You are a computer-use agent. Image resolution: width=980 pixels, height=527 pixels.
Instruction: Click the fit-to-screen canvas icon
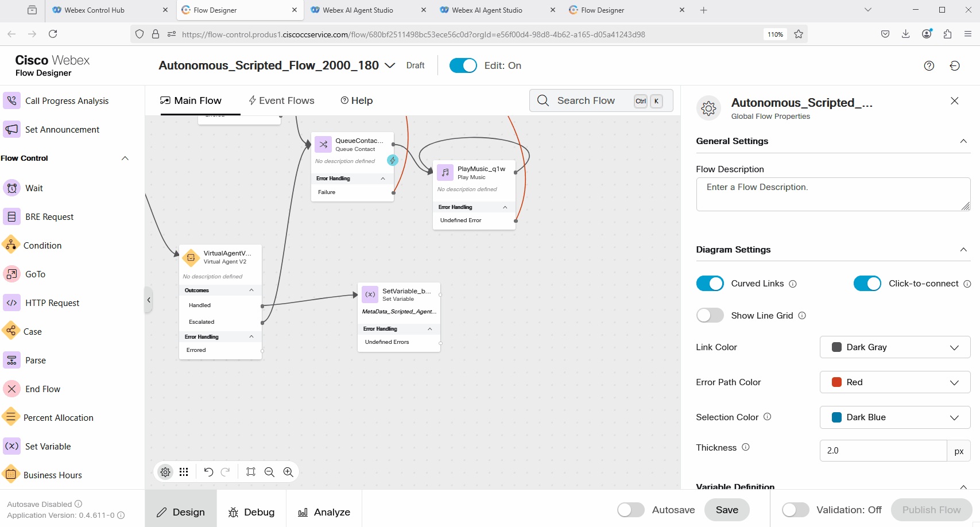coord(251,472)
